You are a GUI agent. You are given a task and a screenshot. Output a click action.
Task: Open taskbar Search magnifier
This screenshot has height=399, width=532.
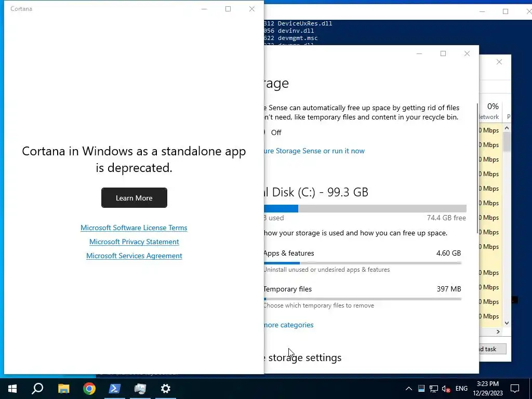pos(37,389)
